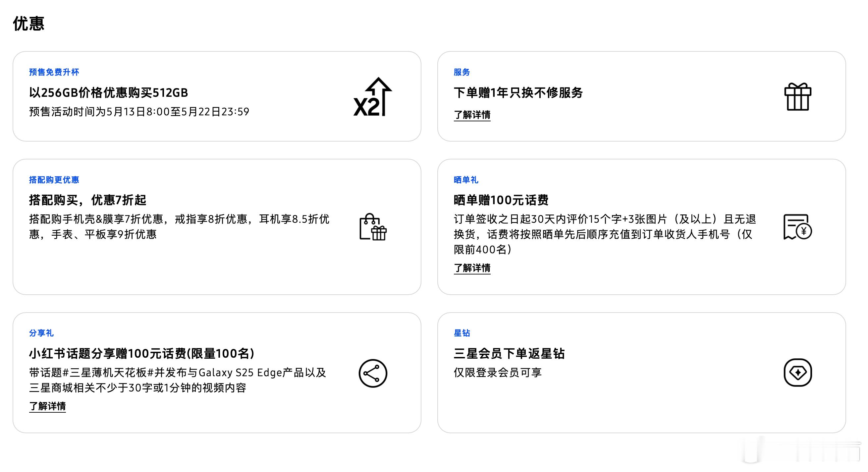Viewport: 868px width, 472px height.
Task: Click the receipt with yen coin icon
Action: click(x=797, y=227)
